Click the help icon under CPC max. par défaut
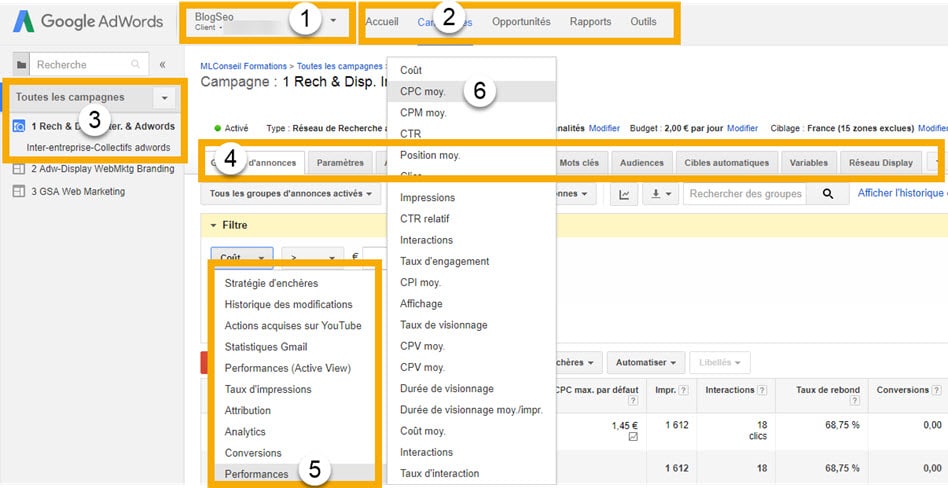 click(x=633, y=401)
